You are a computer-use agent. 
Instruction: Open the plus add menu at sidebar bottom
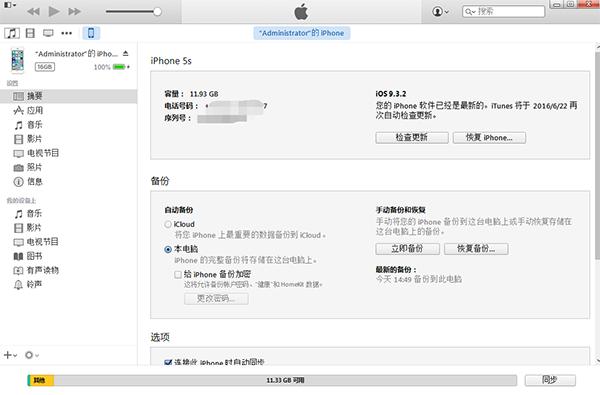(x=10, y=355)
